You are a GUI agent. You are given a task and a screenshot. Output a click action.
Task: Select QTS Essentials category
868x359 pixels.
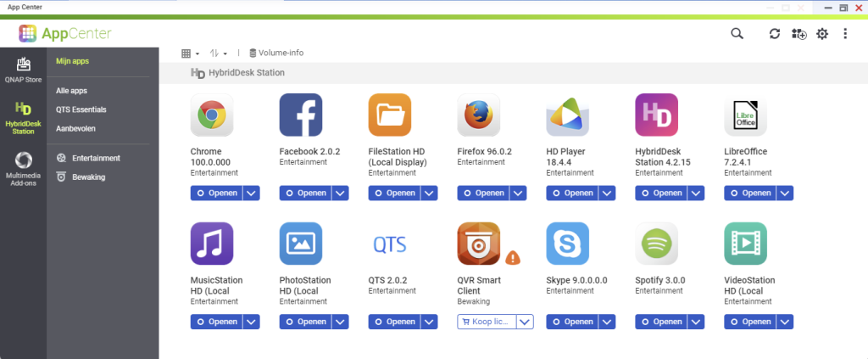(x=81, y=109)
